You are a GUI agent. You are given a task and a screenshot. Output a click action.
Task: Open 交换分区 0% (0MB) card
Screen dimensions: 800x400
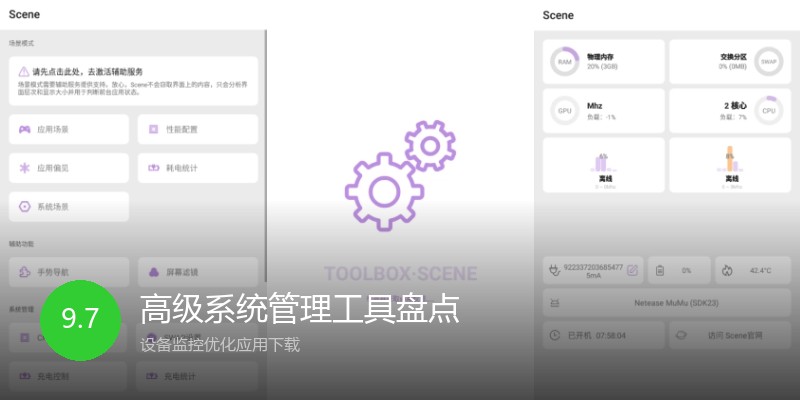pos(730,62)
